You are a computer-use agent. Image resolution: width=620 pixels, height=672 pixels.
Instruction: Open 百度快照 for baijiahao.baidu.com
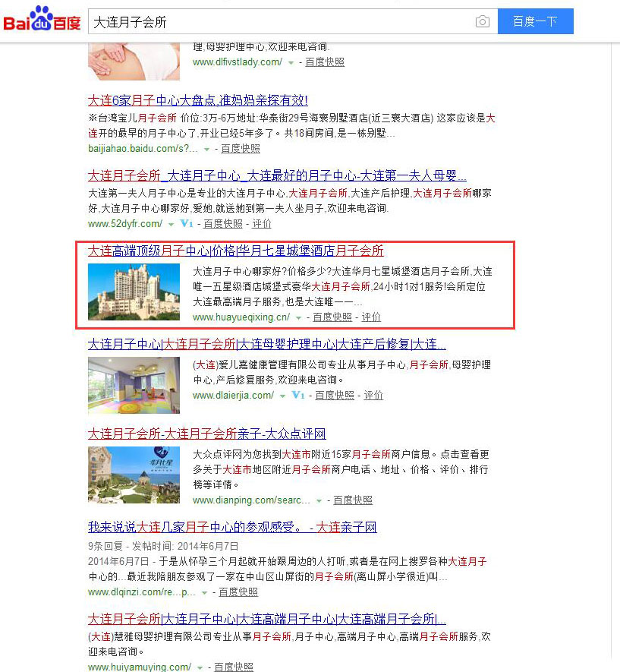point(241,149)
